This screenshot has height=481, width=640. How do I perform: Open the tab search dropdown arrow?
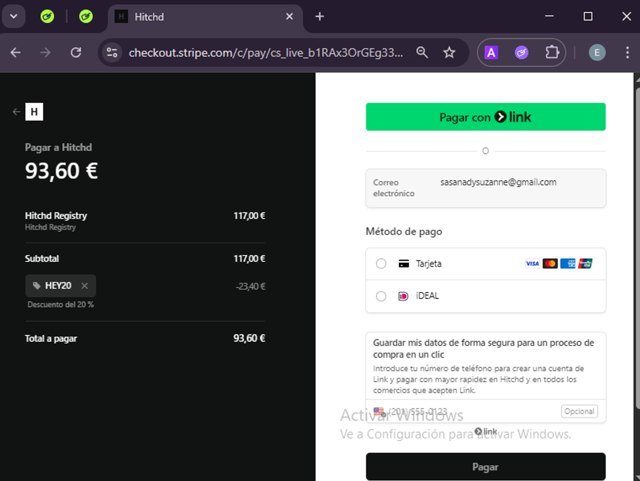click(14, 17)
